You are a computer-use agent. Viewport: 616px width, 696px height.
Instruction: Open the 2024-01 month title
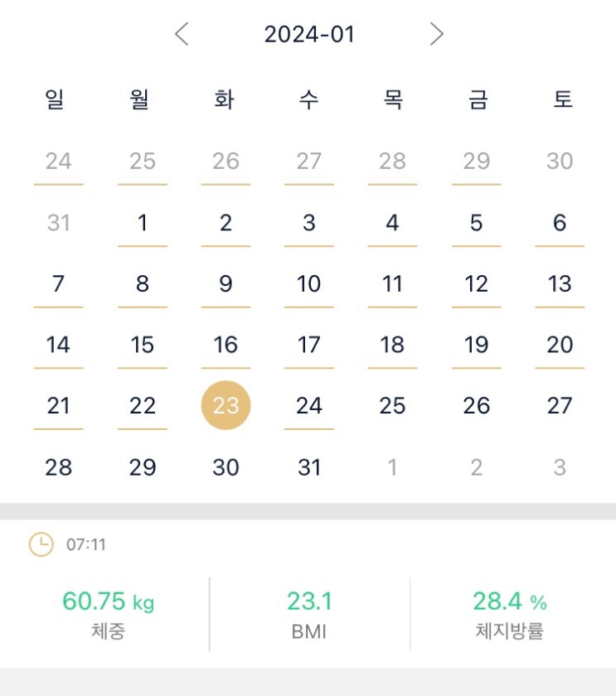coord(309,34)
